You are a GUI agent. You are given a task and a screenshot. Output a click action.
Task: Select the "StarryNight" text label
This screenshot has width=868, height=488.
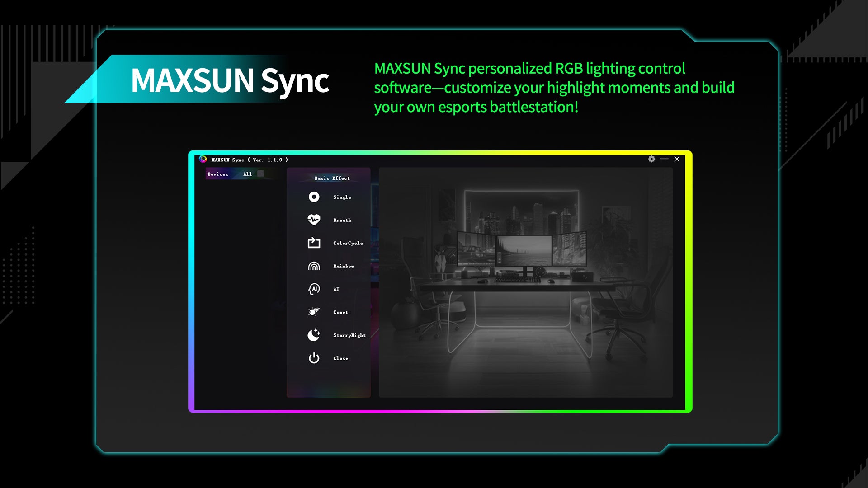(349, 335)
